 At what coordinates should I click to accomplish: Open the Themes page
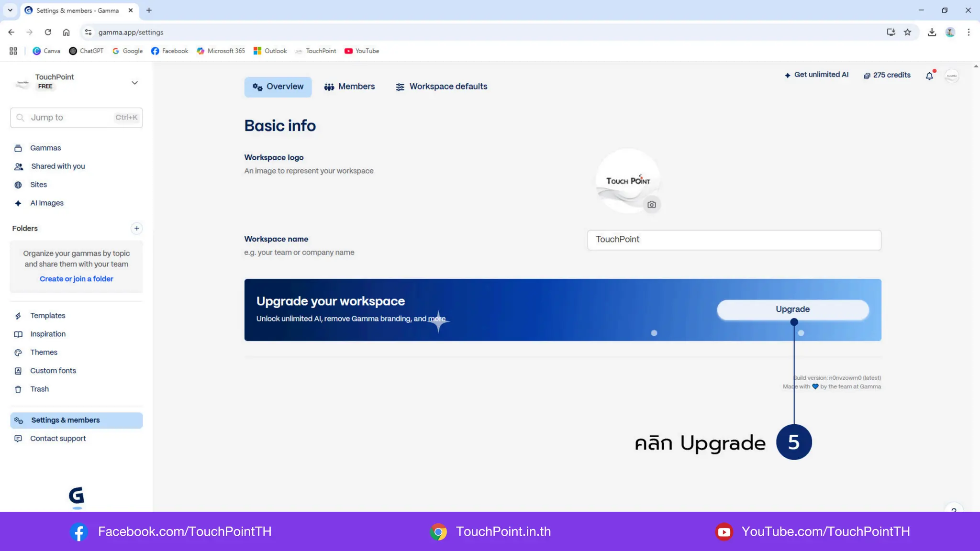tap(44, 352)
